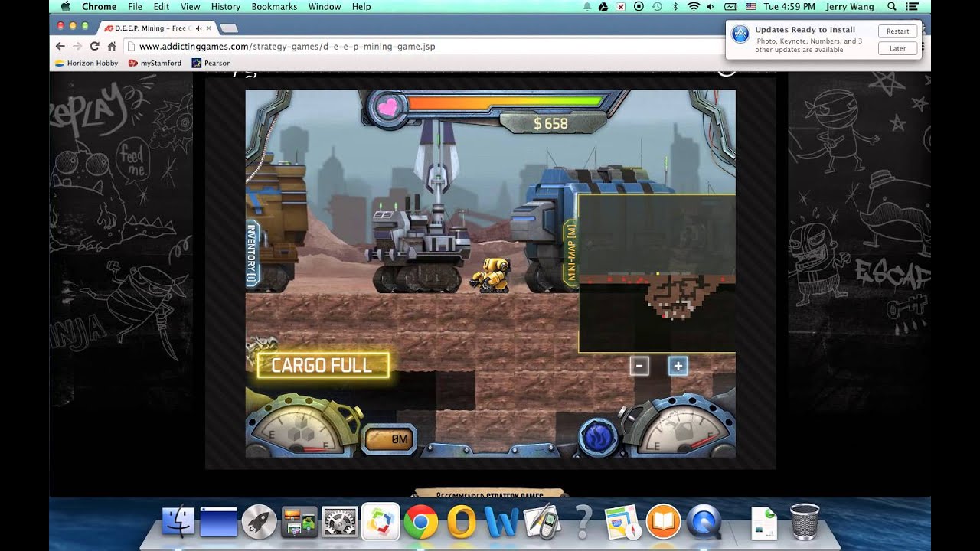Viewport: 980px width, 551px height.
Task: Open the Maps app in the Dock
Action: click(x=622, y=522)
